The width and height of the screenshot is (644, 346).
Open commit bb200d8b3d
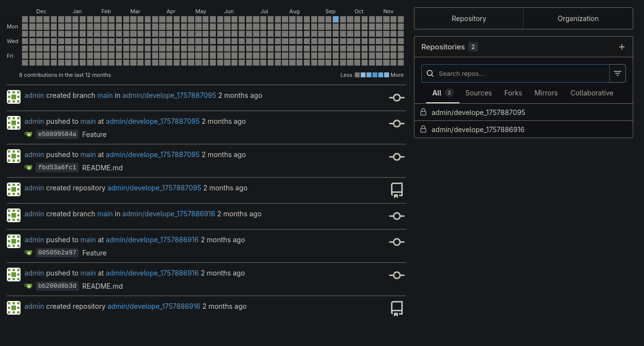point(57,286)
